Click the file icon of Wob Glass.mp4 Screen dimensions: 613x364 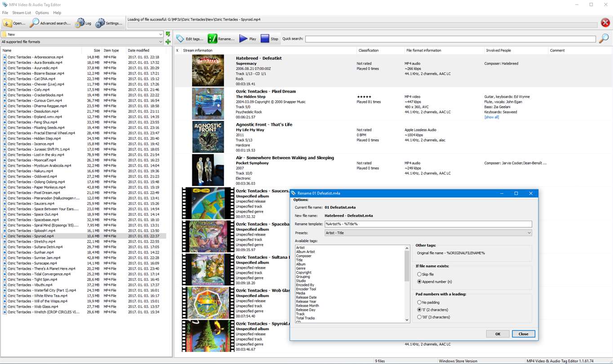[5, 306]
